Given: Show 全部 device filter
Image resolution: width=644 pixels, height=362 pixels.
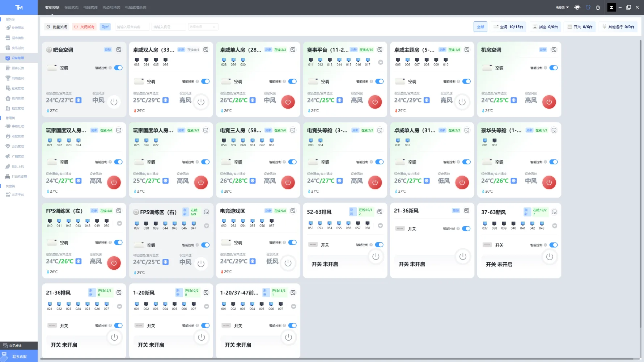Looking at the screenshot, I should pos(480,27).
